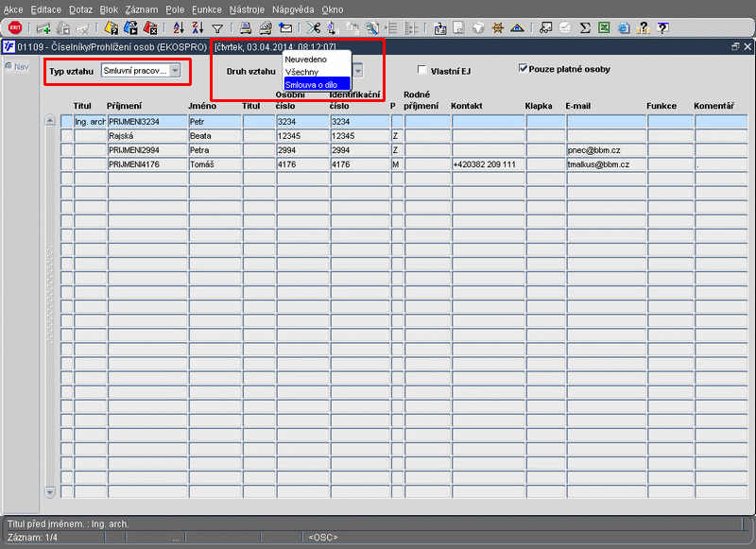Click the Příjmení cell PRIJMENI2994
This screenshot has height=549, width=756.
coord(147,150)
